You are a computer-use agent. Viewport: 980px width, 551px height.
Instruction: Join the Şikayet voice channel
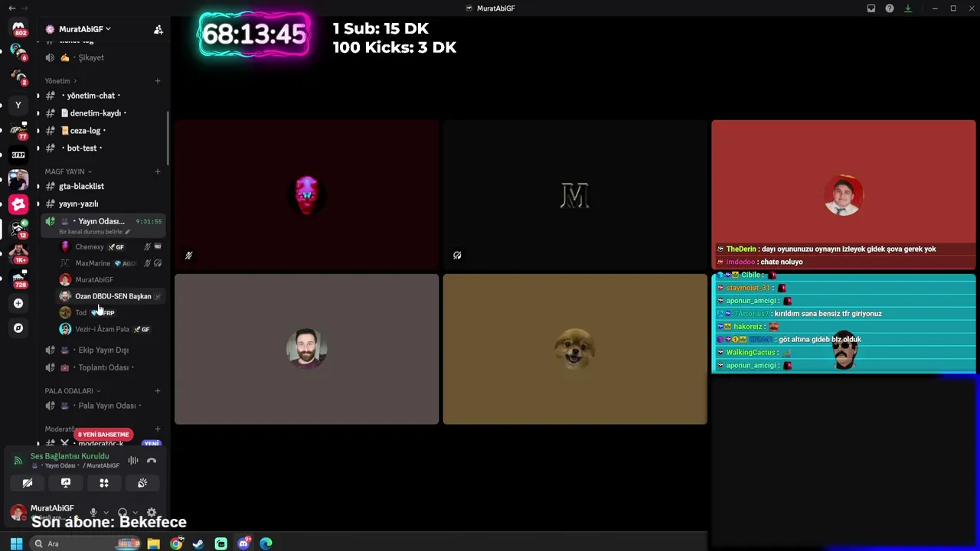click(103, 57)
